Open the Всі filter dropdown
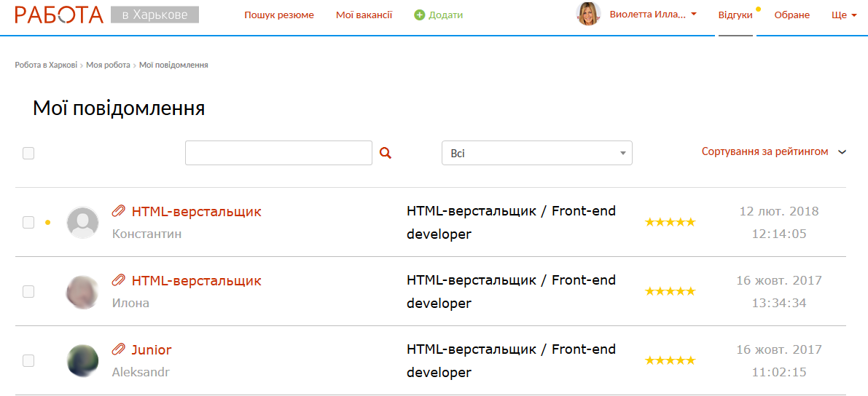The width and height of the screenshot is (868, 396). (536, 153)
